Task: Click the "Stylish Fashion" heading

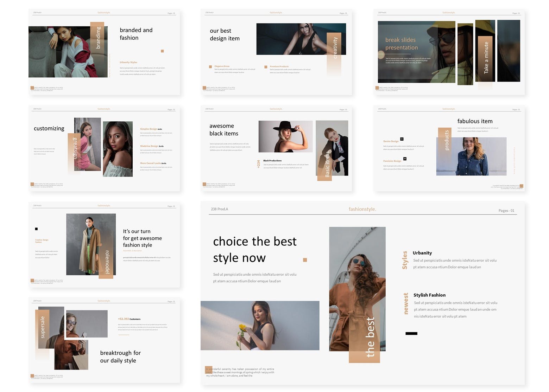Action: (x=429, y=295)
